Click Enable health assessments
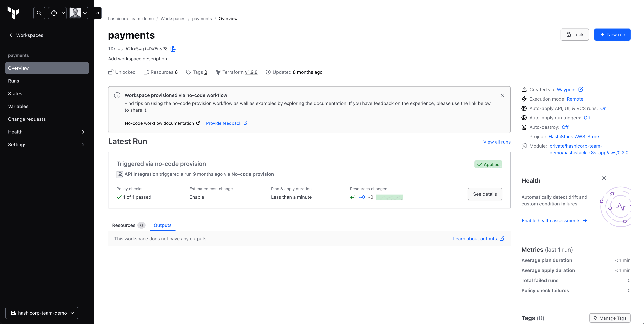The height and width of the screenshot is (324, 644). [x=551, y=220]
